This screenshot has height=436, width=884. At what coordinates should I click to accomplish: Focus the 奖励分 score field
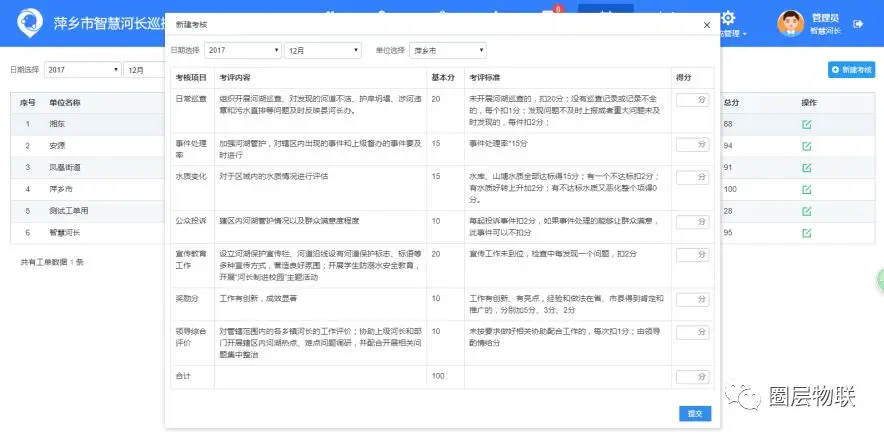692,300
